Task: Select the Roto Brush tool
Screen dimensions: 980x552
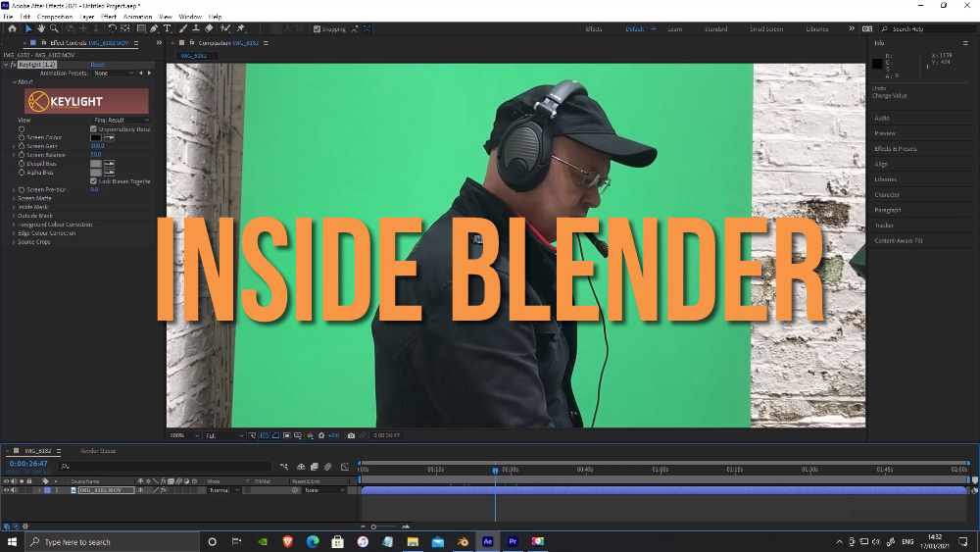Action: click(225, 28)
